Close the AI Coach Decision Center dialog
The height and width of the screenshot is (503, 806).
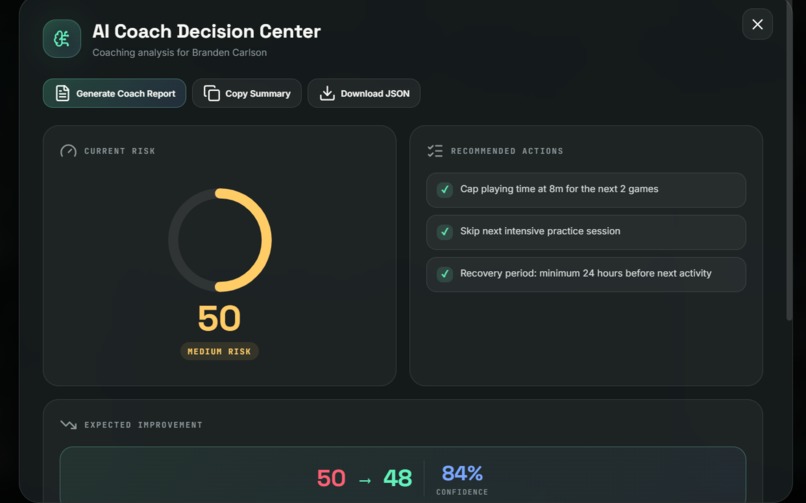(757, 24)
